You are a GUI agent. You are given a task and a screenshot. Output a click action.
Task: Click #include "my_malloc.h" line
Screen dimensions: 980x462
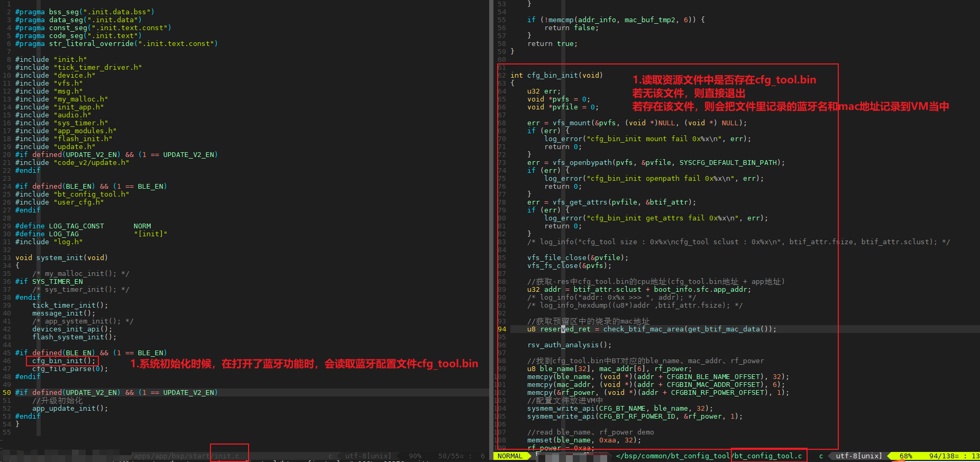[x=61, y=99]
